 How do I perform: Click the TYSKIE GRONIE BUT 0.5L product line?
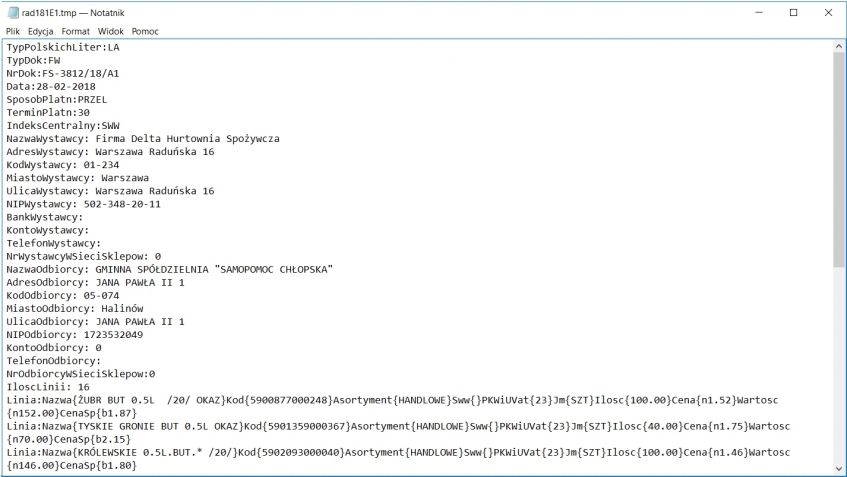pos(398,426)
